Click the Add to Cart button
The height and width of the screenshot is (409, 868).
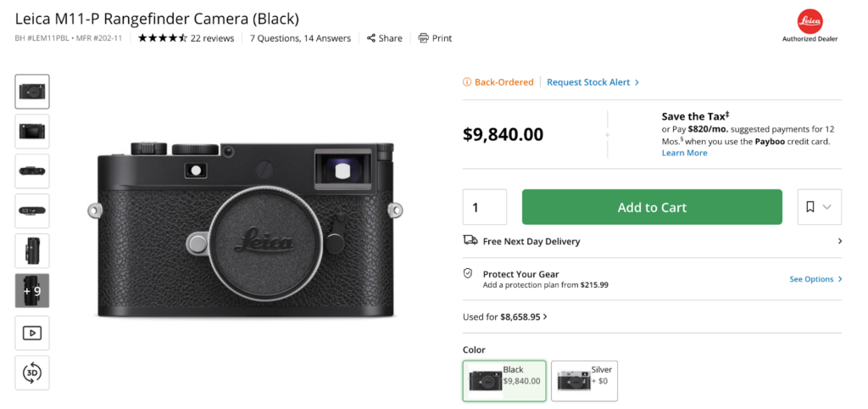(x=652, y=207)
